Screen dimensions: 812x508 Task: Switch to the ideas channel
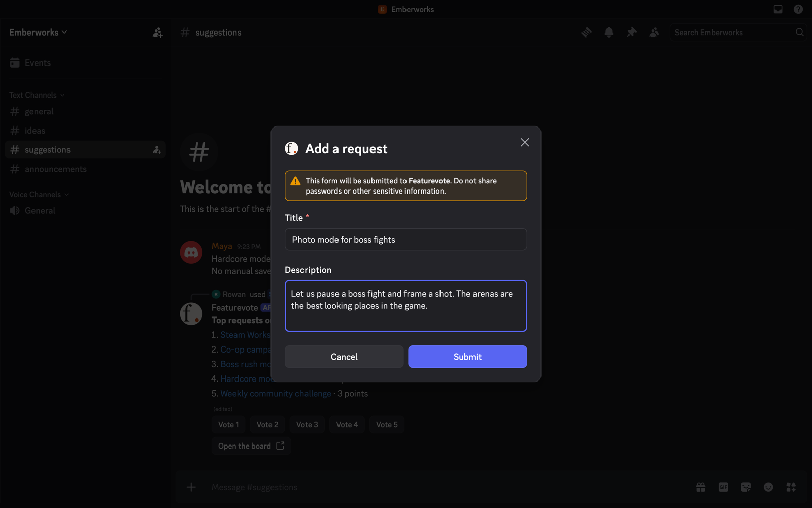[x=85, y=131]
